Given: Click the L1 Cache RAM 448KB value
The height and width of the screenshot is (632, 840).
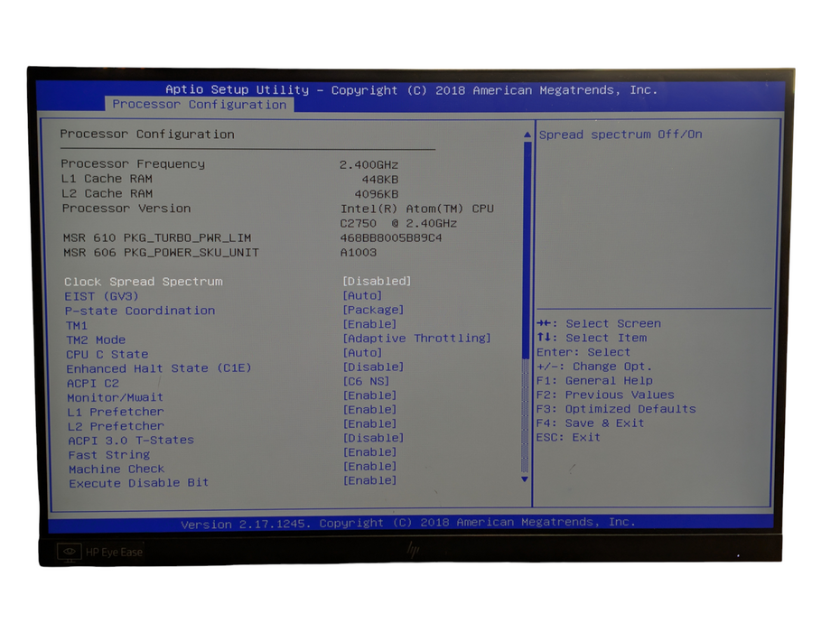Looking at the screenshot, I should (380, 180).
